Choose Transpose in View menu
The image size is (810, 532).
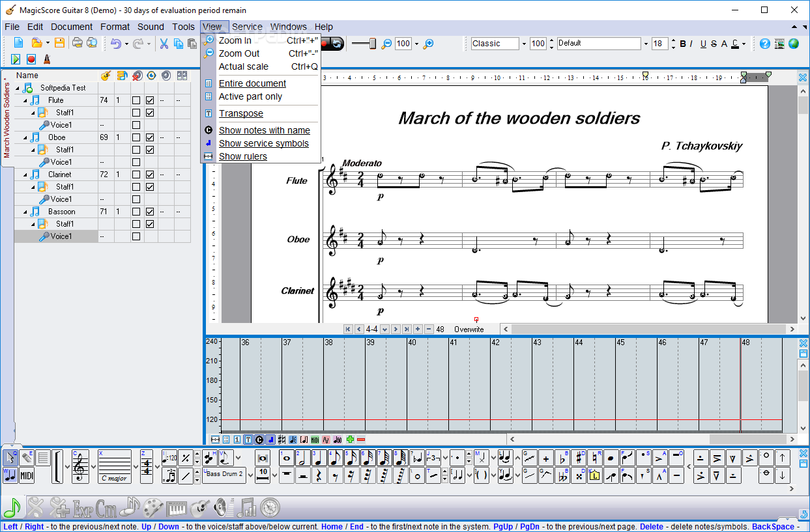tap(261, 113)
